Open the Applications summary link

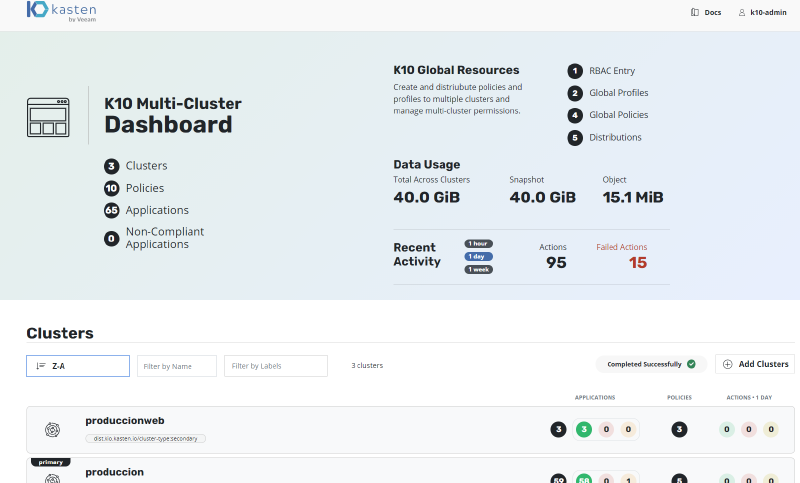[157, 210]
